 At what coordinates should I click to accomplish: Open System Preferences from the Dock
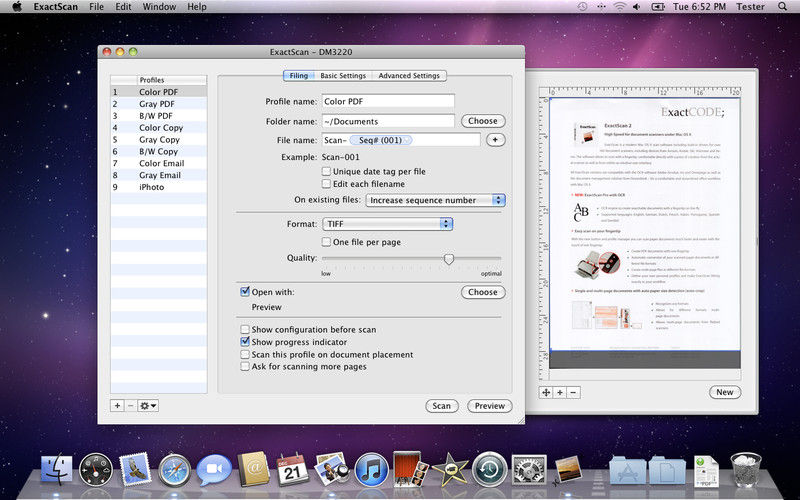coord(529,469)
